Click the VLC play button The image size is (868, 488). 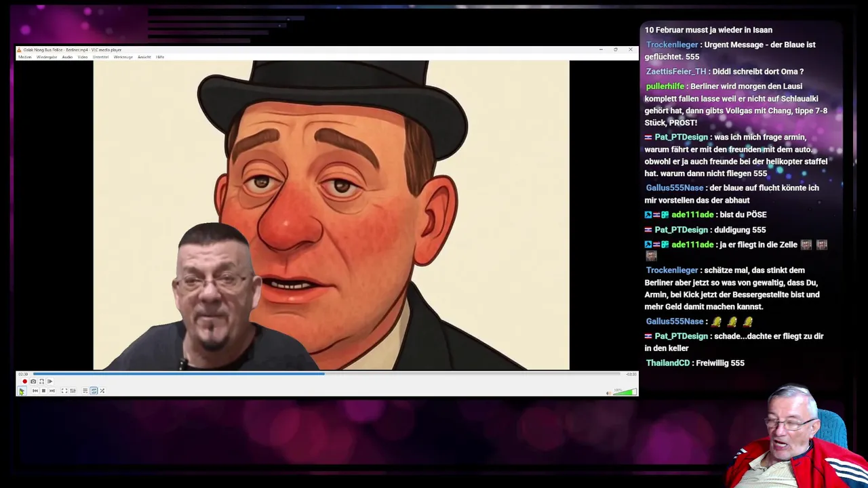pos(22,391)
